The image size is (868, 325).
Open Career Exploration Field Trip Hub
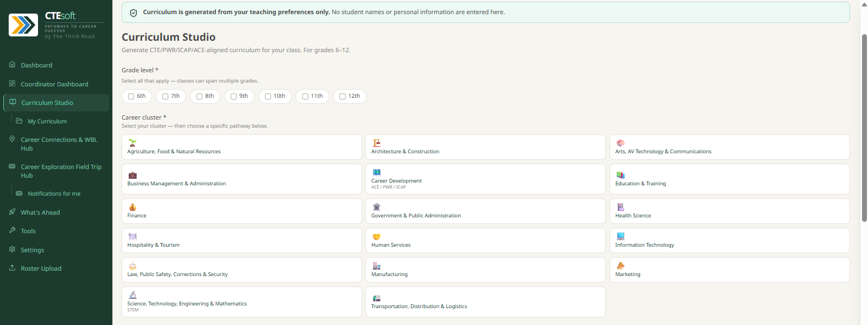[56, 171]
